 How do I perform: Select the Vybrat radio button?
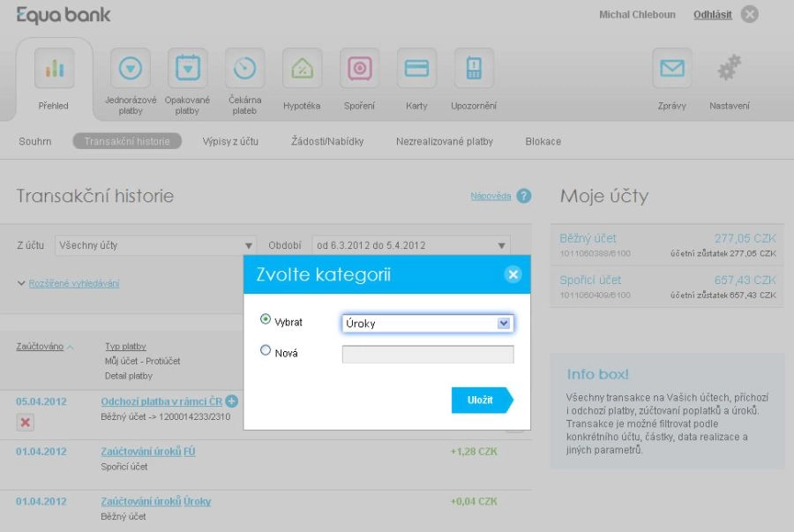266,319
